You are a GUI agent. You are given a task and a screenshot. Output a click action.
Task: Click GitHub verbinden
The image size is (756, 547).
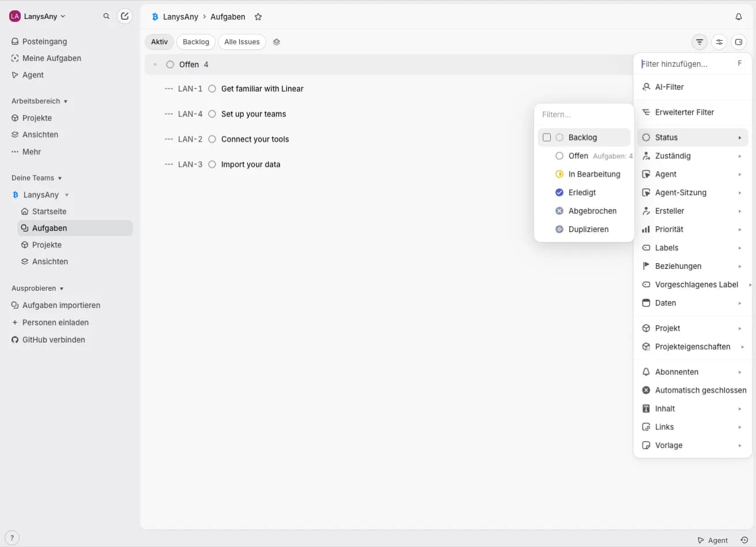[x=54, y=340]
